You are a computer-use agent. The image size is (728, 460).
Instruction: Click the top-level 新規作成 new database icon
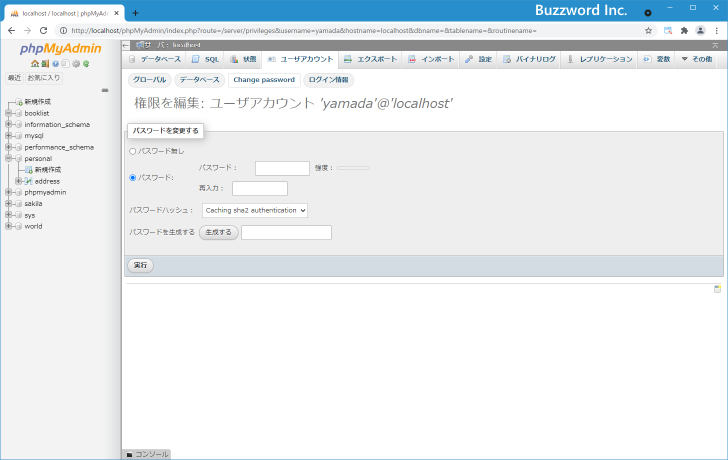[x=19, y=102]
